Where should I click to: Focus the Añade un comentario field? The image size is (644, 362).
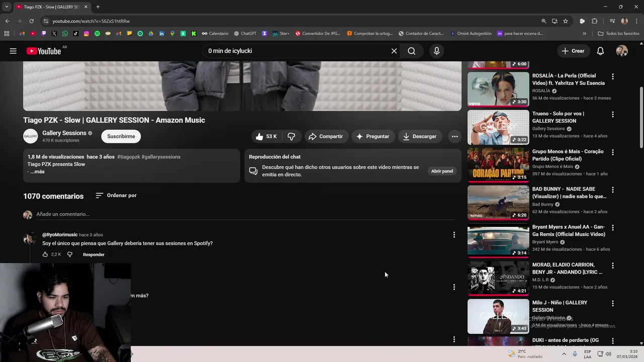[246, 214]
